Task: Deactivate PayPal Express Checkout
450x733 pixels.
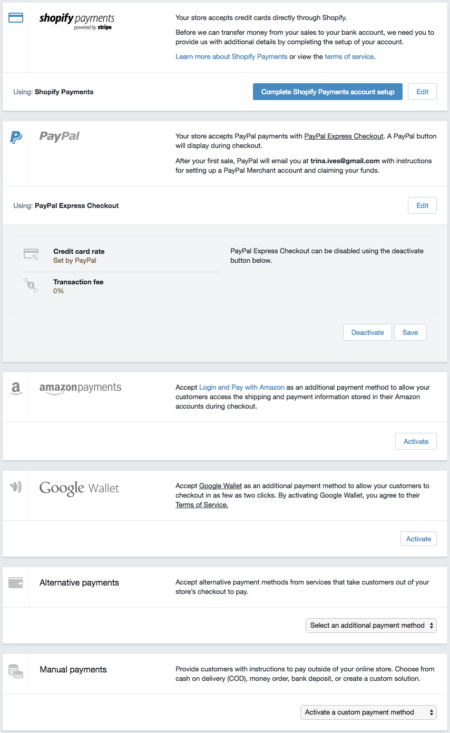Action: point(367,332)
